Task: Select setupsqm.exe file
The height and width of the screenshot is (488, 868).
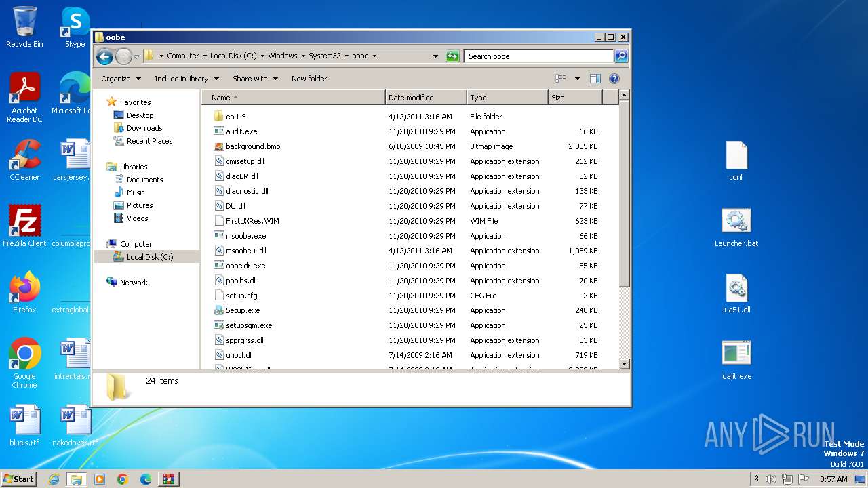Action: [249, 325]
